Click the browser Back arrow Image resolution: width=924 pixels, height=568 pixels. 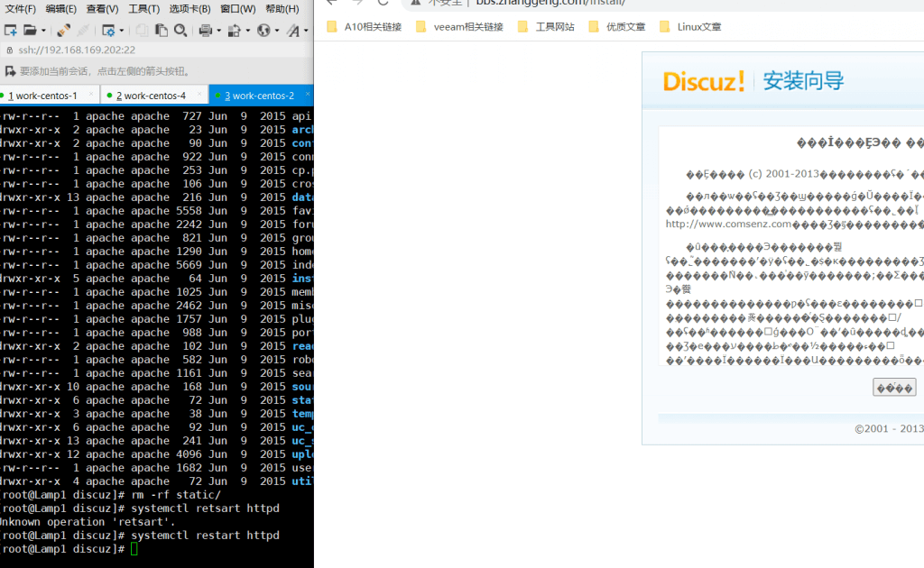pyautogui.click(x=332, y=3)
